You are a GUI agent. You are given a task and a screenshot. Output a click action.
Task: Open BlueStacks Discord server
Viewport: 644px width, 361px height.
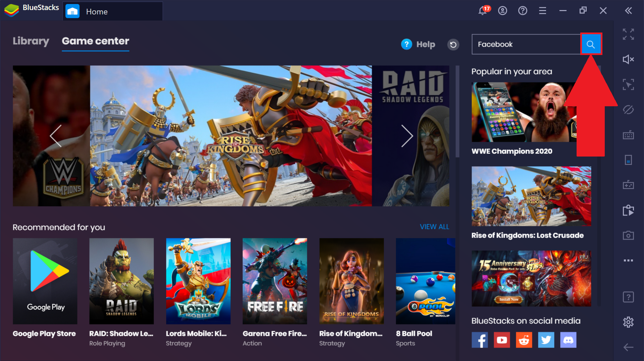point(568,340)
